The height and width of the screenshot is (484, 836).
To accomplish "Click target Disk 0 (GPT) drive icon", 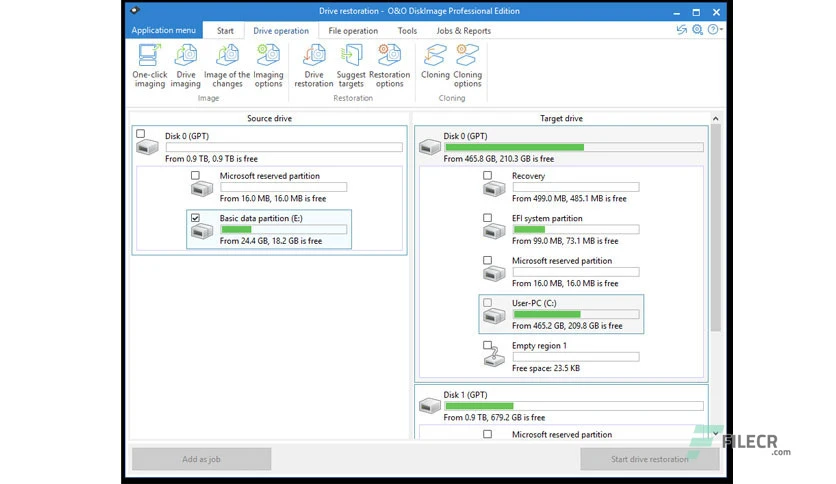I will 430,146.
